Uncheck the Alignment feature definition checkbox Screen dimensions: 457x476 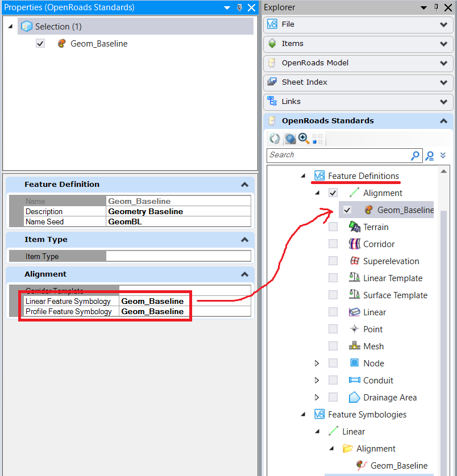point(333,193)
